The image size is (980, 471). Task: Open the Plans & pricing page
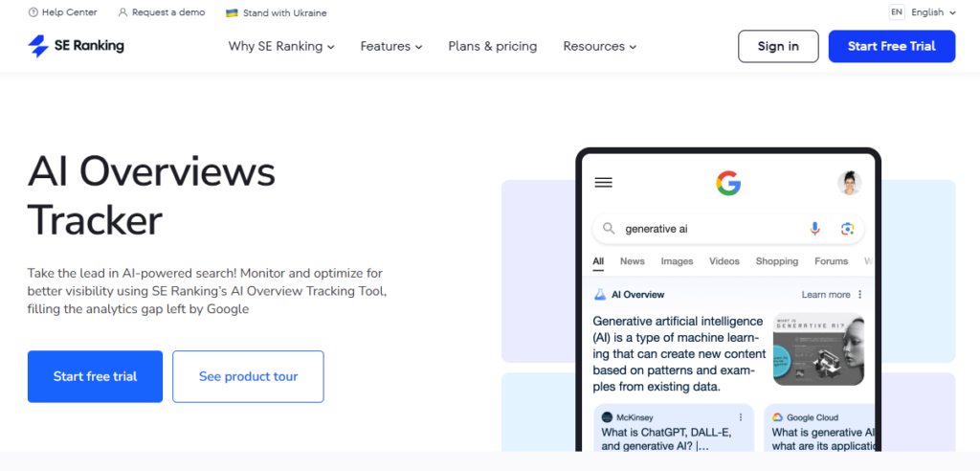[493, 46]
